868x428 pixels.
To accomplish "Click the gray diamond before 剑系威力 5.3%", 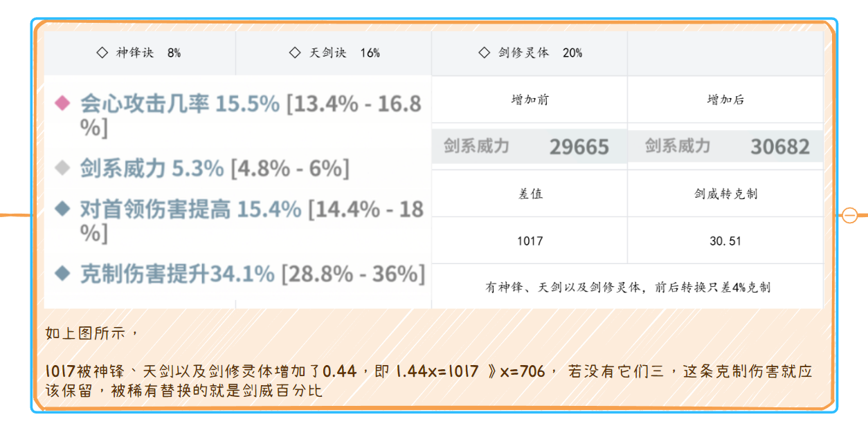I will coord(62,168).
